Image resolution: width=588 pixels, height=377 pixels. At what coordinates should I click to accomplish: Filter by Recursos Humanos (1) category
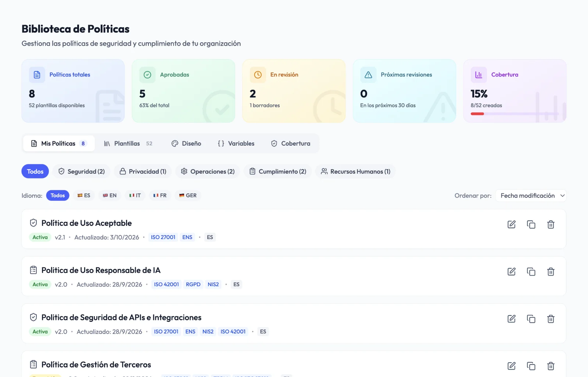tap(355, 171)
